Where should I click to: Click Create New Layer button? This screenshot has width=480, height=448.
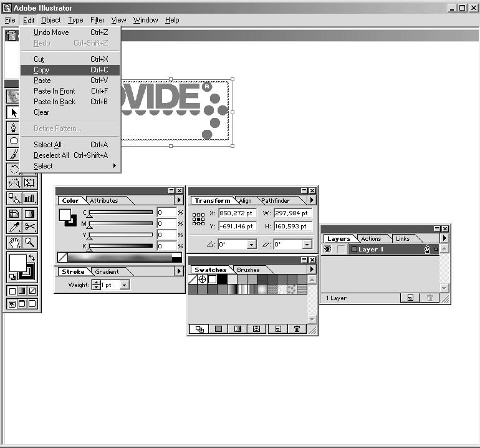(410, 298)
